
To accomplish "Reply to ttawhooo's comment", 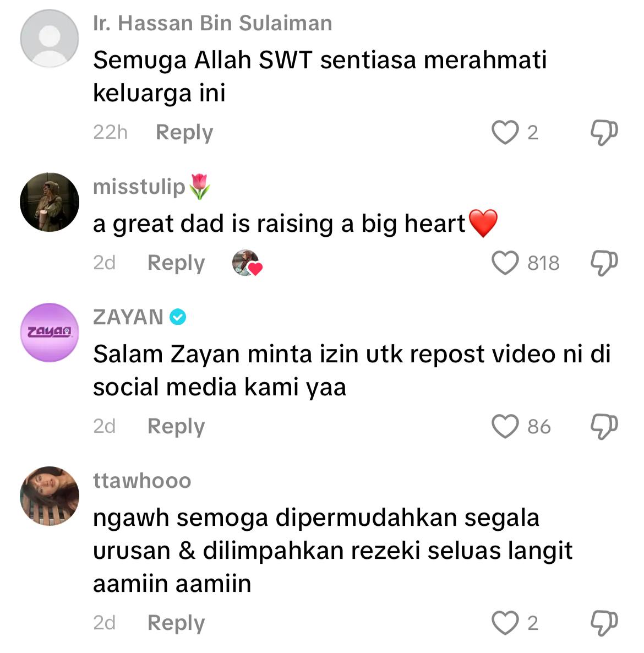I will [x=176, y=623].
